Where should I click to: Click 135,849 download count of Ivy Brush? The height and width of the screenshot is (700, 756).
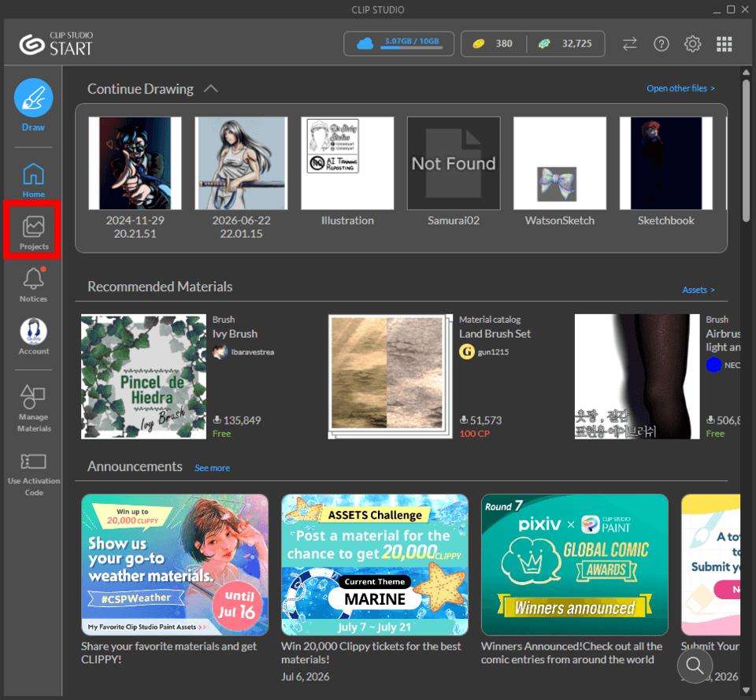pyautogui.click(x=237, y=420)
